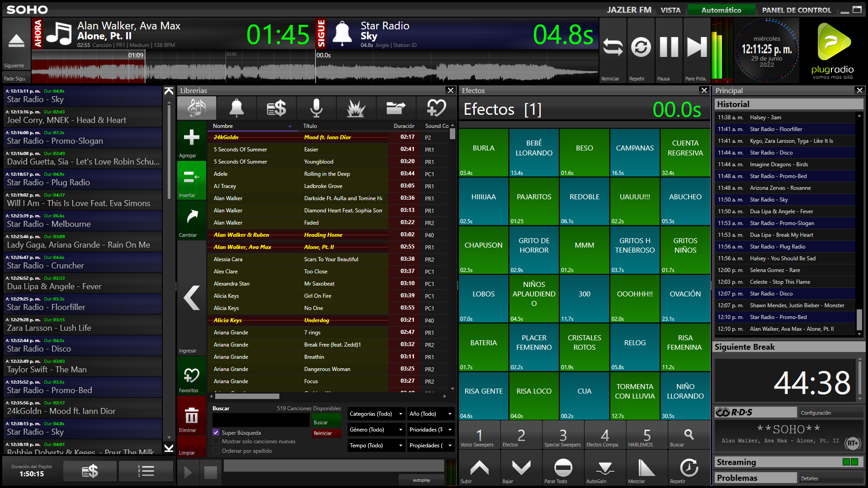Open the JAZLER FM menu
This screenshot has height=488, width=868.
pos(629,10)
